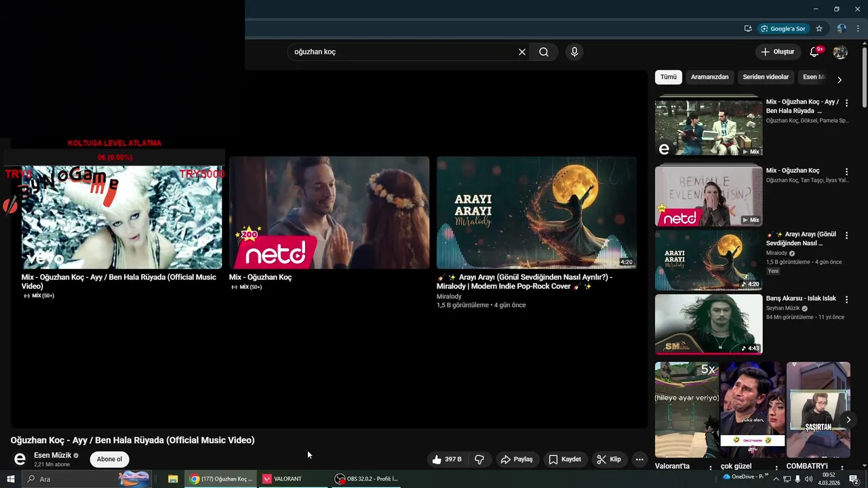The image size is (868, 488).
Task: Open sidebar 'Benimle evlenir misin' mix thumbnail
Action: pos(709,196)
